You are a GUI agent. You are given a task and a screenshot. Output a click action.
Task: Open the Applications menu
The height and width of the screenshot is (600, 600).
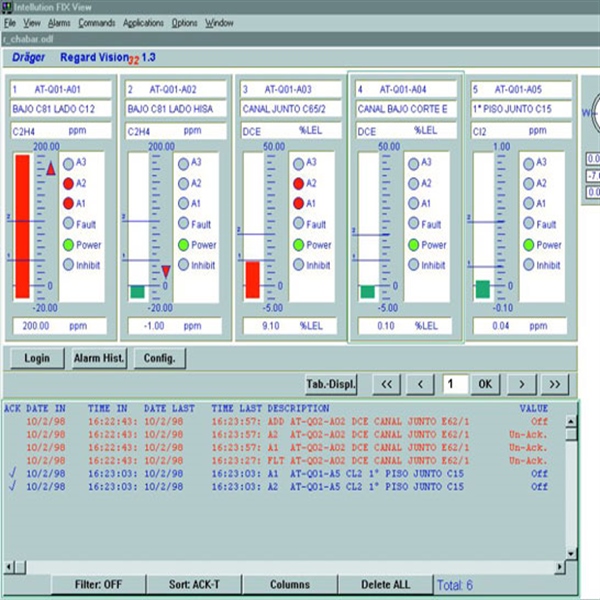pyautogui.click(x=143, y=22)
